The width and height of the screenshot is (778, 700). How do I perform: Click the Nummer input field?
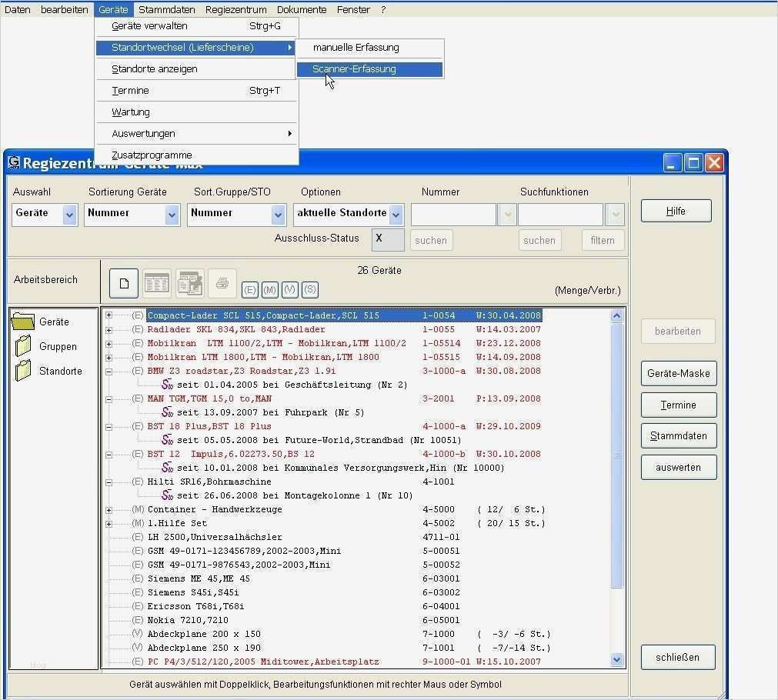click(x=453, y=215)
